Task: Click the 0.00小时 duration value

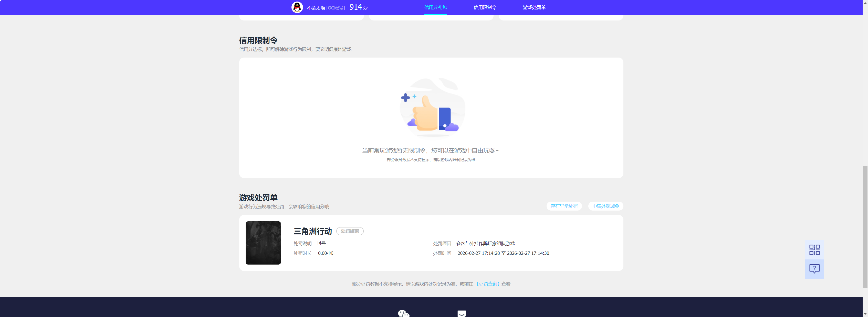Action: tap(327, 253)
